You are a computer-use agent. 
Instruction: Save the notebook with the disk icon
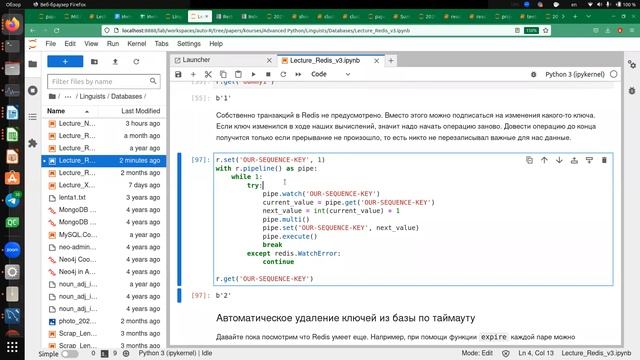(x=178, y=74)
